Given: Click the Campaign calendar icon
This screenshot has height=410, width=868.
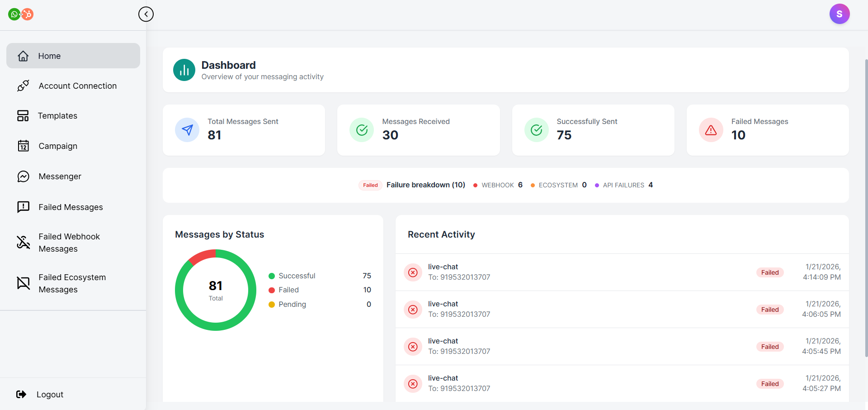Looking at the screenshot, I should pyautogui.click(x=23, y=146).
